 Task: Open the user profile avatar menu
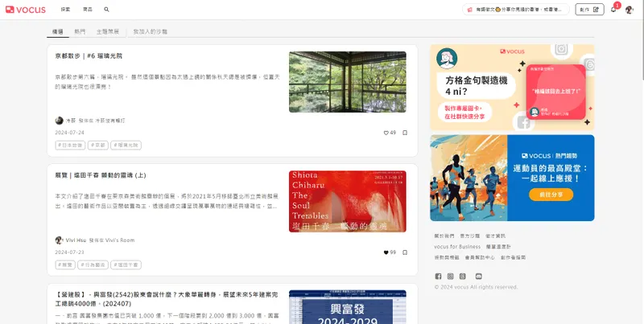coord(629,10)
